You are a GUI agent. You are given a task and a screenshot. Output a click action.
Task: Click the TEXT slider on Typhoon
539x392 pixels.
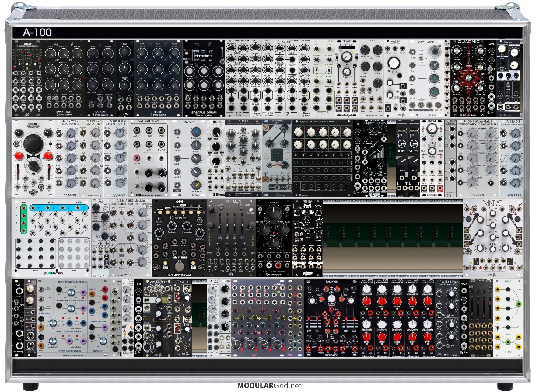(x=242, y=225)
